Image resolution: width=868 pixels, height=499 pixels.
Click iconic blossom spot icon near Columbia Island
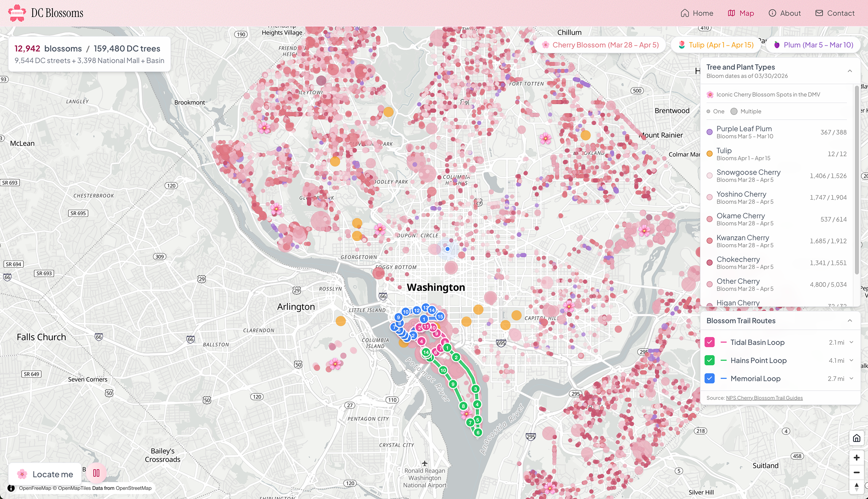[335, 364]
